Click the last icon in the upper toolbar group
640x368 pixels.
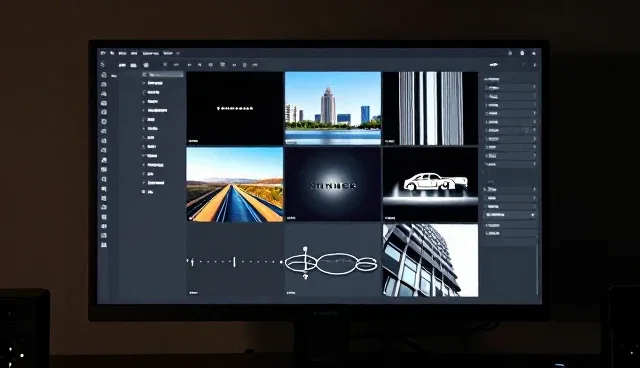[255, 65]
